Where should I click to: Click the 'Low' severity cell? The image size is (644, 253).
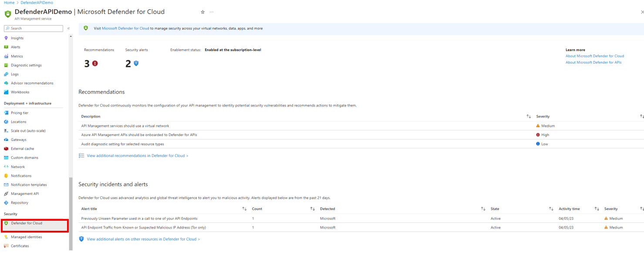click(x=542, y=144)
